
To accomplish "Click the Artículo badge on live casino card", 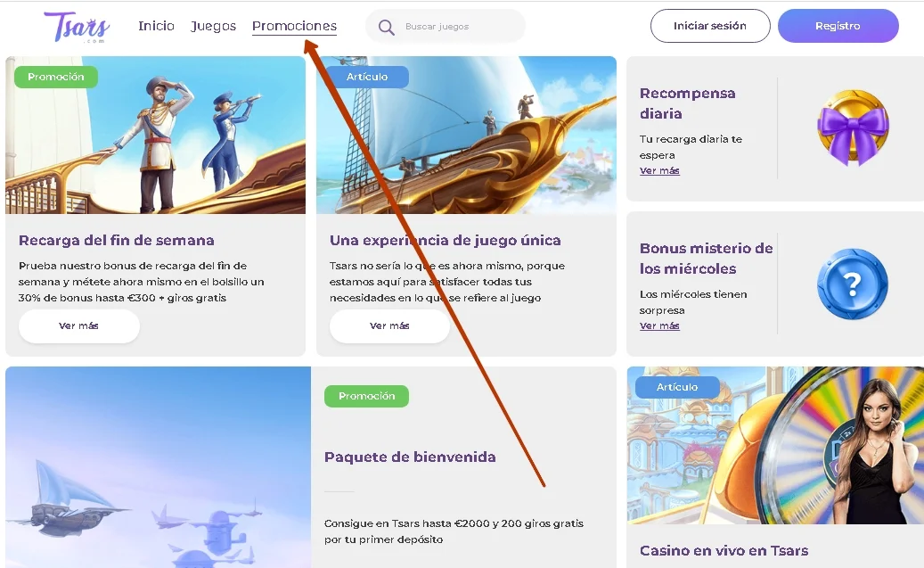I will click(x=677, y=387).
